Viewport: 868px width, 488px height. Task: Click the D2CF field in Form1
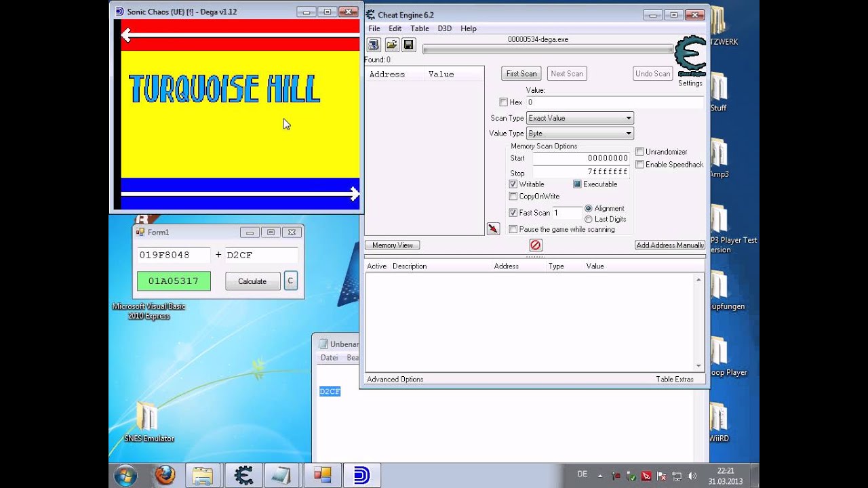point(261,256)
